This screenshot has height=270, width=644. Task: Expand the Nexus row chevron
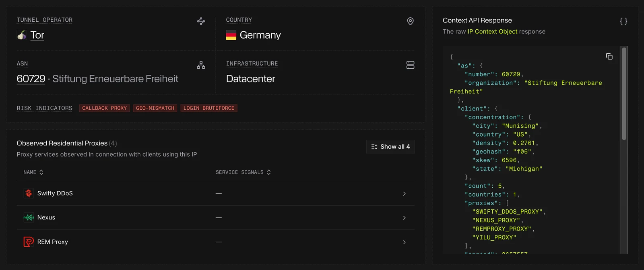tap(404, 218)
